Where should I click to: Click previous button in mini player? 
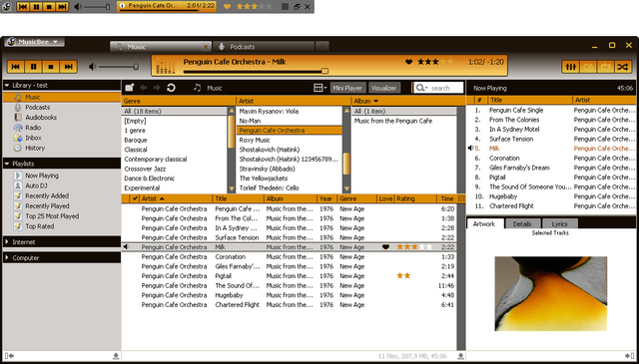23,7
